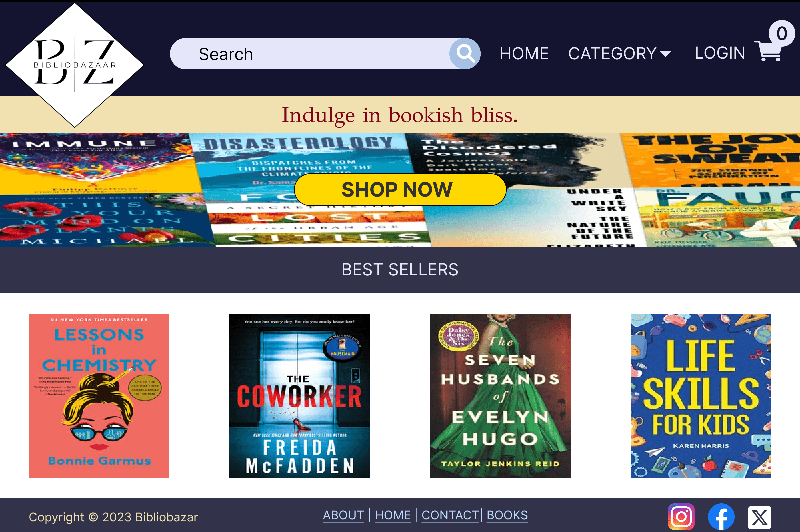800x532 pixels.
Task: Open the BOOKS footer link
Action: 507,515
